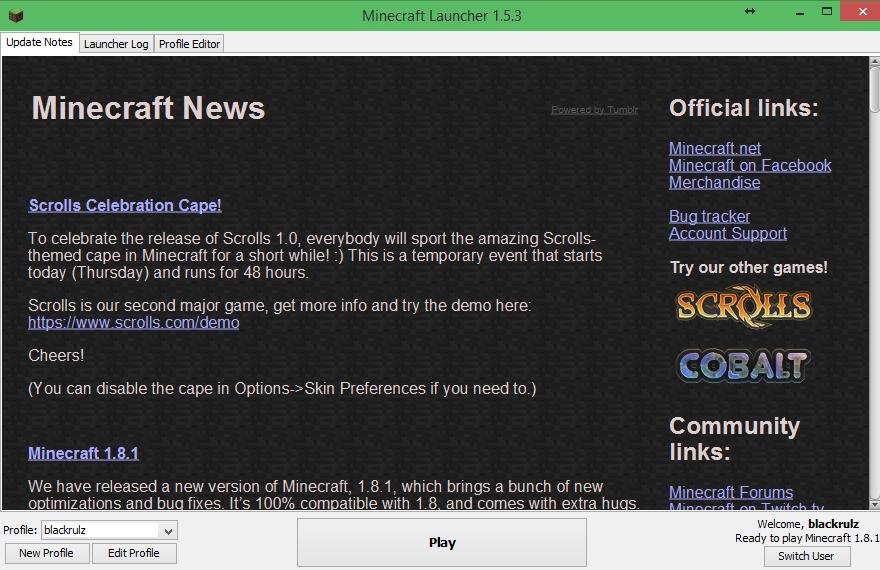Click the Minecraft News heading
This screenshot has width=880, height=570.
pyautogui.click(x=148, y=108)
